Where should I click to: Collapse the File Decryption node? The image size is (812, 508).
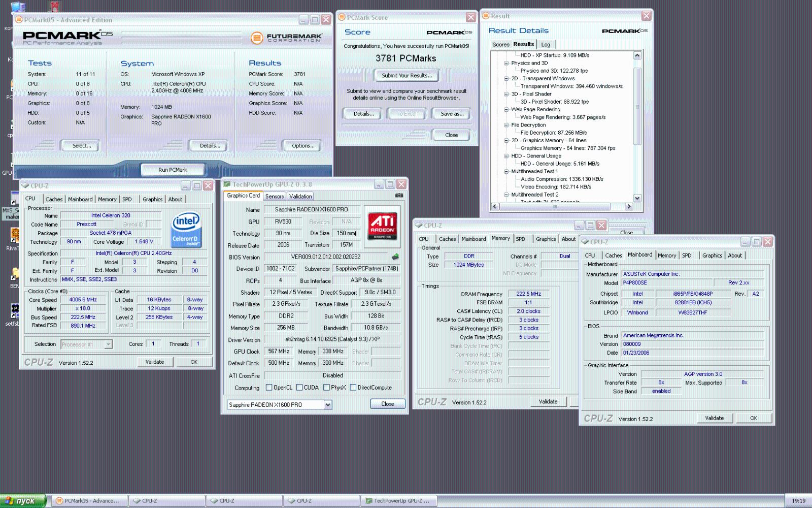pyautogui.click(x=506, y=125)
